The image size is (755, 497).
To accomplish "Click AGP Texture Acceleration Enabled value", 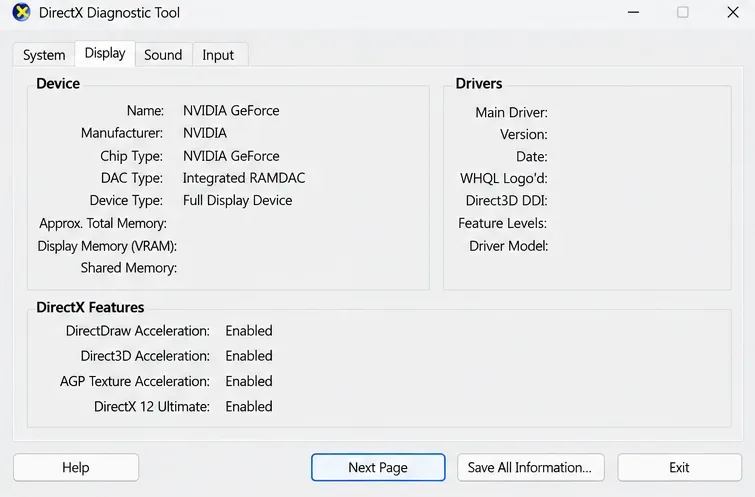I will (x=249, y=381).
